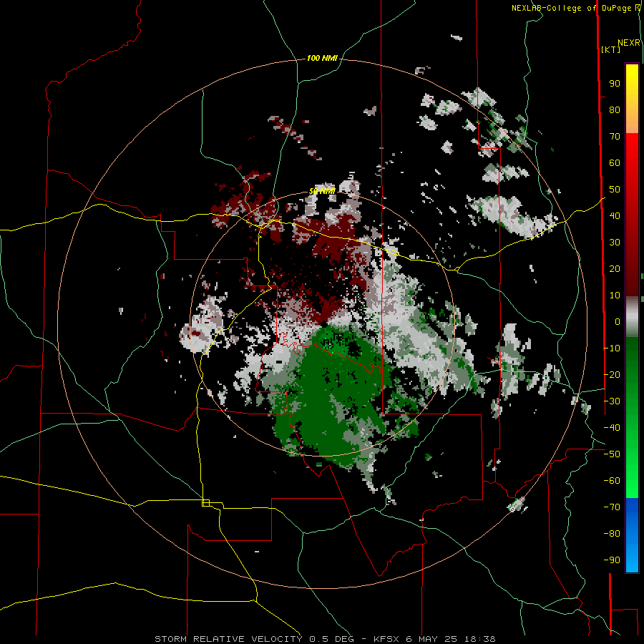Click the [KT] units label
The height and width of the screenshot is (644, 644).
(611, 49)
